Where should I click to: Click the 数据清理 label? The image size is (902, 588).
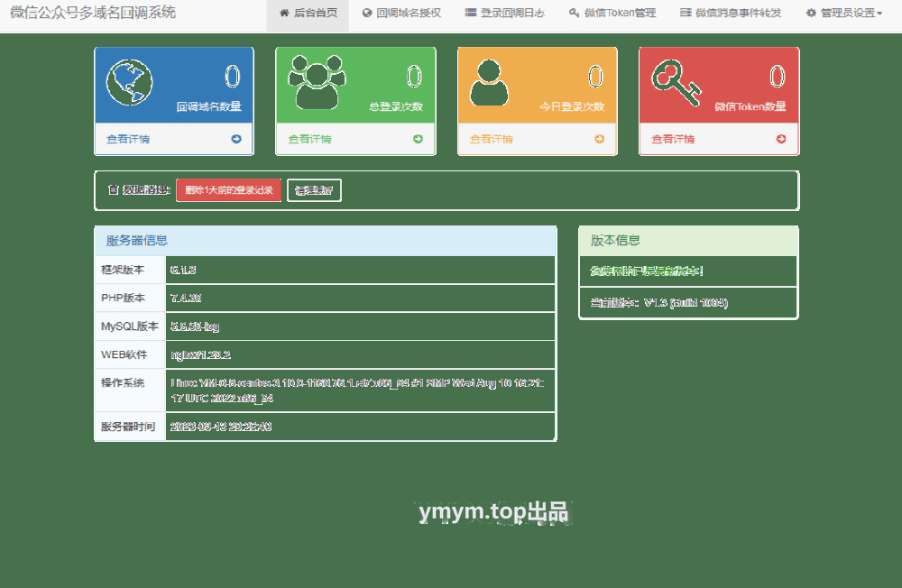[x=146, y=190]
